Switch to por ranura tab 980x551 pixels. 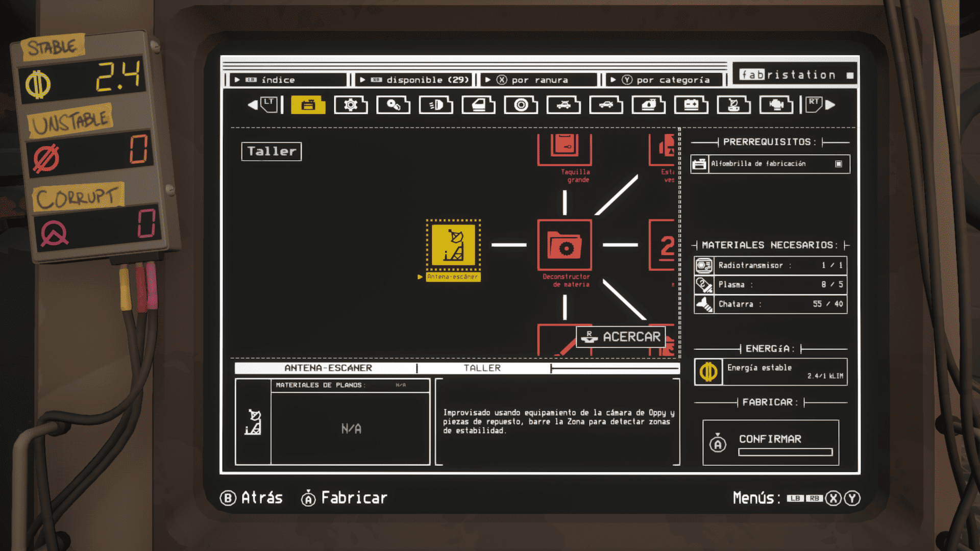click(538, 80)
